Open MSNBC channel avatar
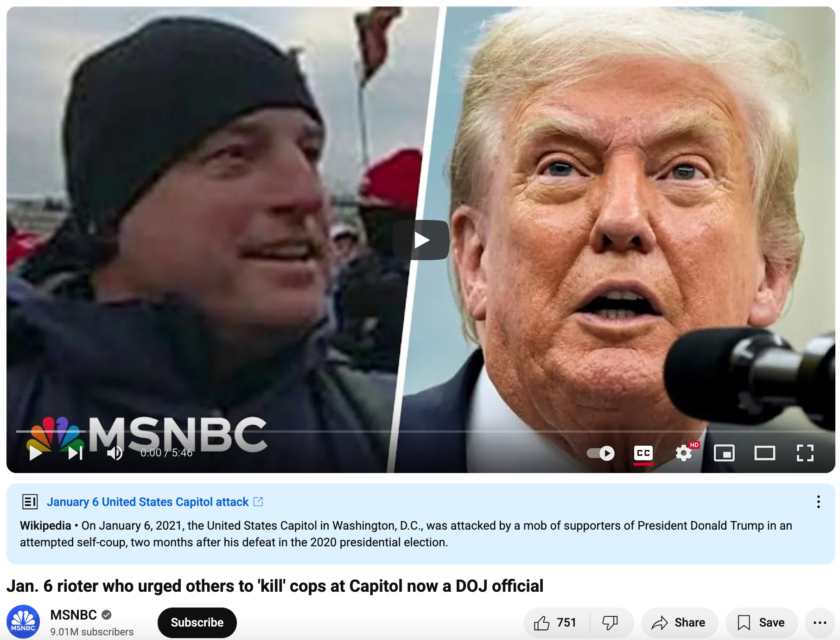Viewport: 840px width, 640px height. point(23,621)
